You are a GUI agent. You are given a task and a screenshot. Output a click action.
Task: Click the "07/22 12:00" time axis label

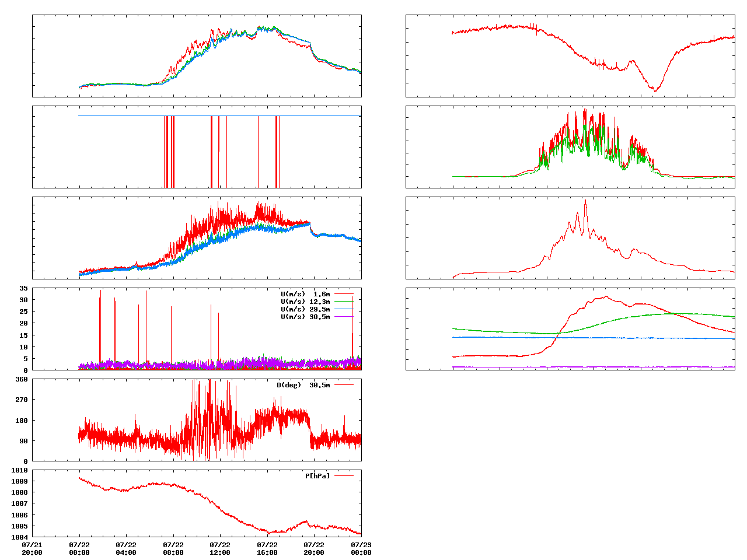tap(220, 549)
